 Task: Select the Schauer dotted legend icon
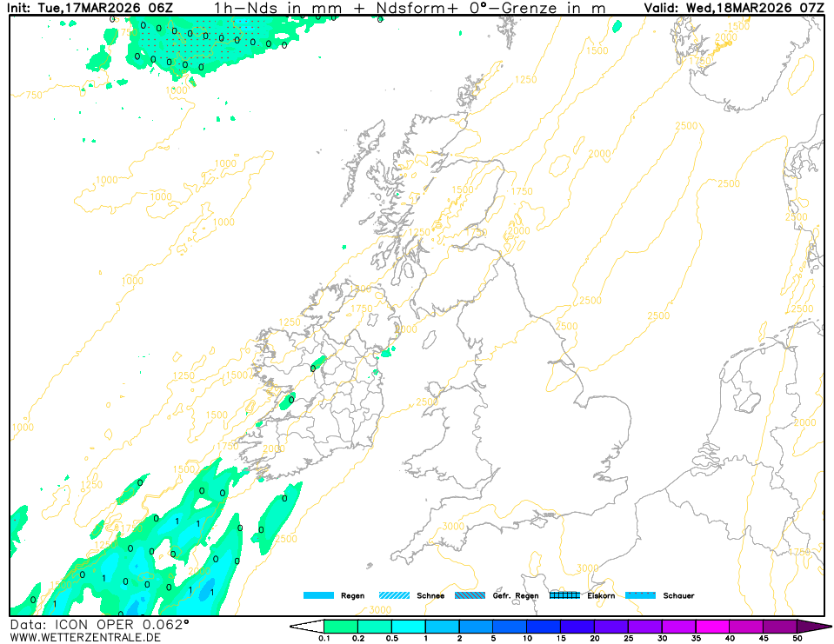point(641,595)
